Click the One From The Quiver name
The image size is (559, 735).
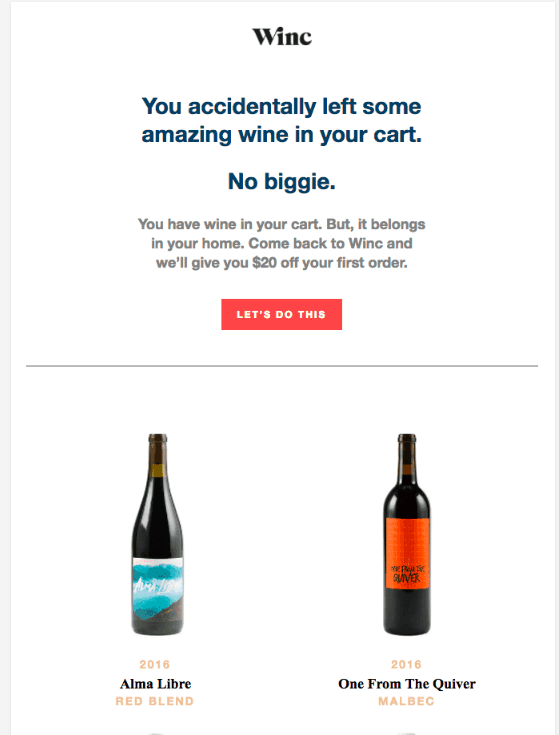click(x=407, y=684)
